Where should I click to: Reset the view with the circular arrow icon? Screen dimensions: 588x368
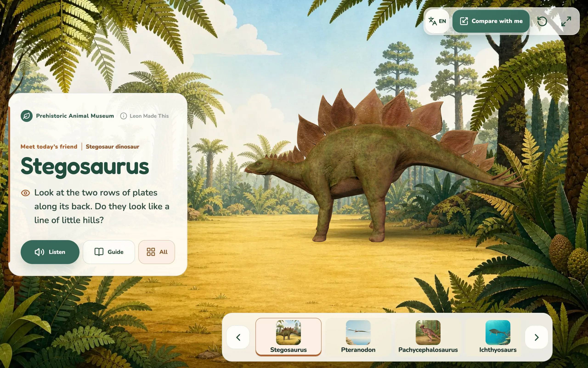tap(542, 21)
